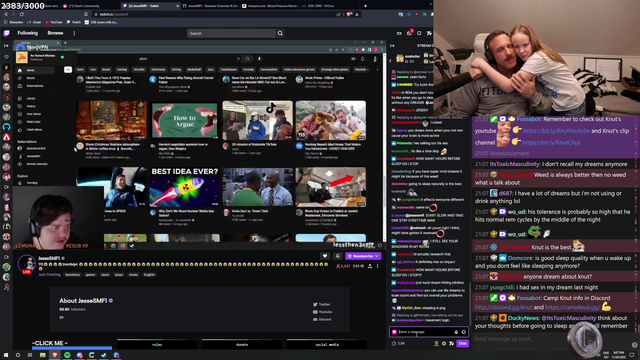The width and height of the screenshot is (640, 360).
Task: Open the YouTube bookmark in bookmarks bar
Action: 53,22
